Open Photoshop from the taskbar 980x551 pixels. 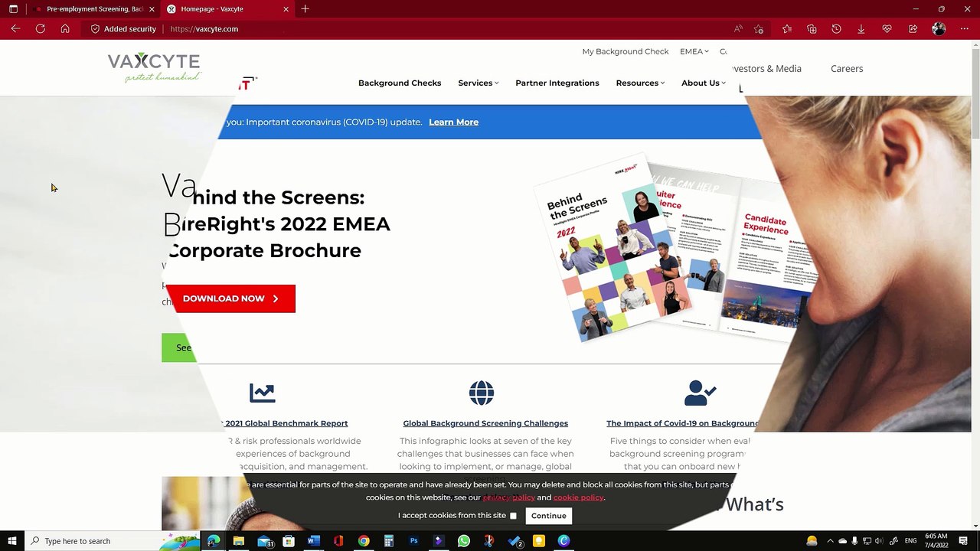click(x=413, y=541)
